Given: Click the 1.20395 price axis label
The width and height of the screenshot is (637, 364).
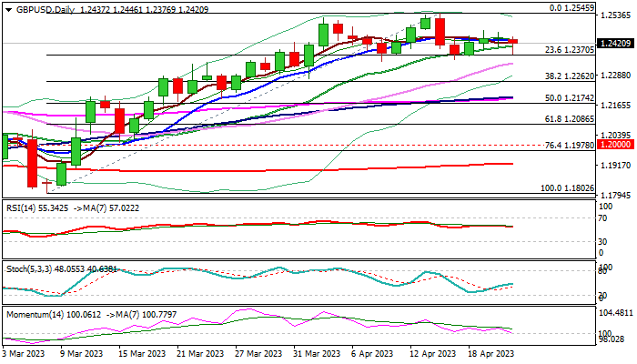Looking at the screenshot, I should pos(616,136).
